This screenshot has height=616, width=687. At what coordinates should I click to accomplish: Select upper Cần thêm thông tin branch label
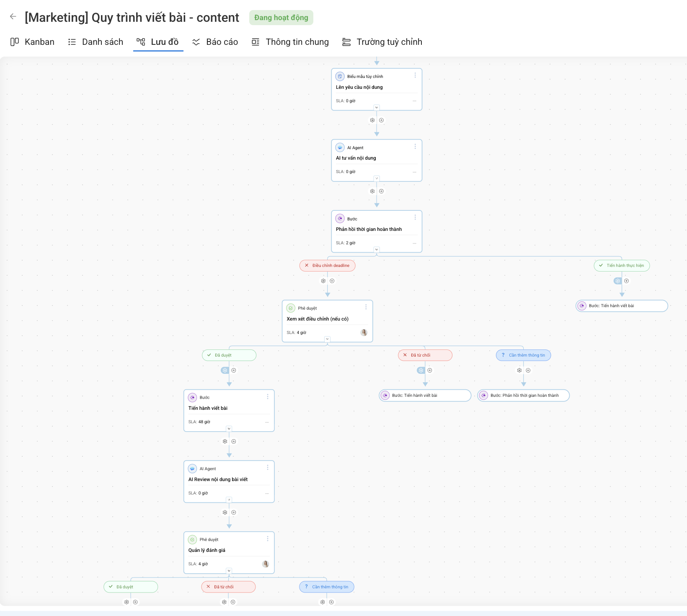pyautogui.click(x=524, y=355)
